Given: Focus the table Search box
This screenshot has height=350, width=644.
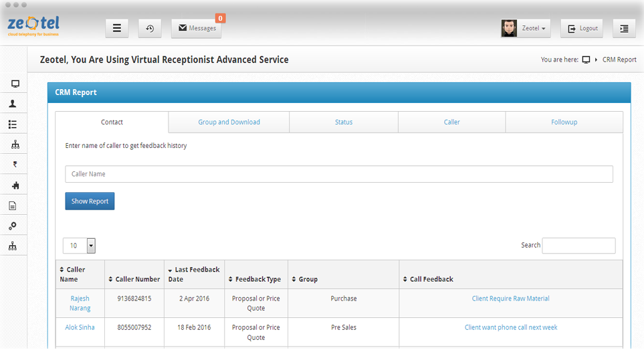Looking at the screenshot, I should click(578, 245).
